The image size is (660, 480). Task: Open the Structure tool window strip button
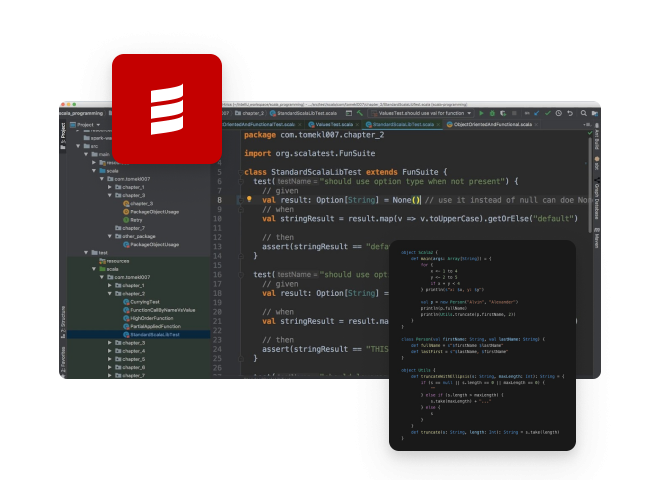click(63, 323)
